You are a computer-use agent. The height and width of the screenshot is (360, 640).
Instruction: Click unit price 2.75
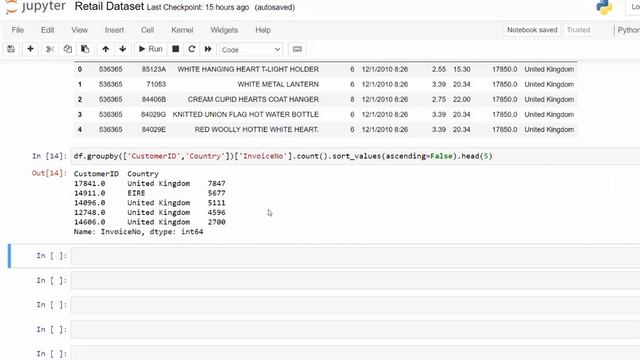pos(439,100)
